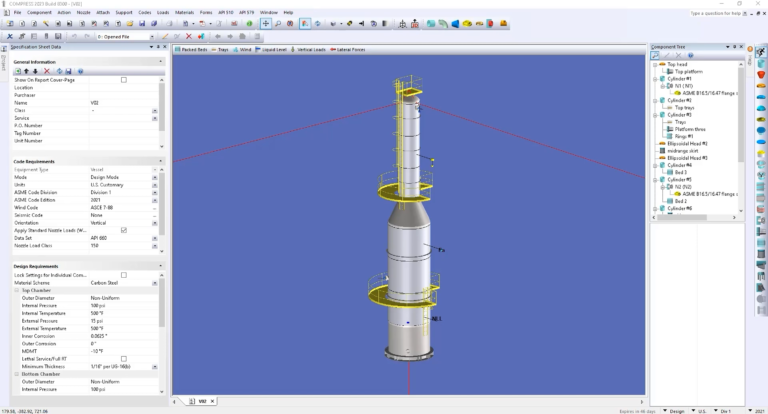Click the teal cylinder icon in right sidebar
Viewport: 768px width, 414px height.
[761, 64]
